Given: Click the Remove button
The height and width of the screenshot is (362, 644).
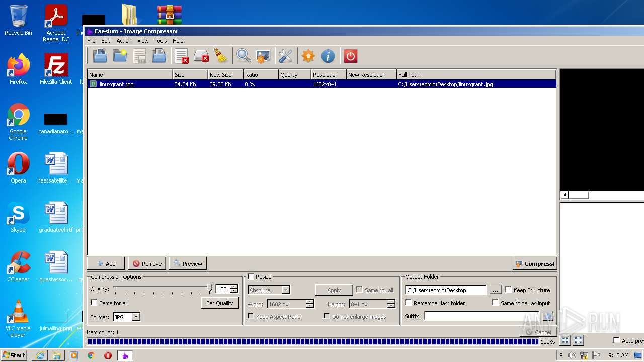Looking at the screenshot, I should pyautogui.click(x=147, y=263).
